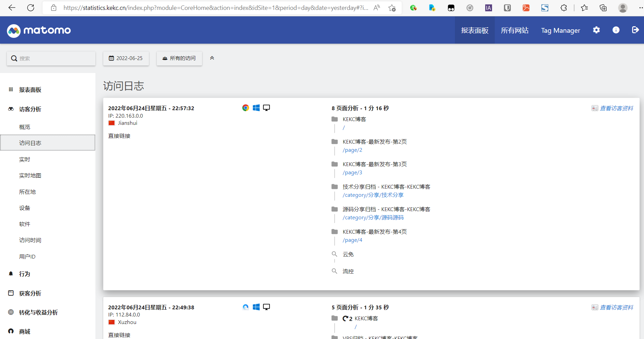Viewport: 644px width, 339px height.
Task: Click the China flag icon for IP 220.163.0.0
Action: (111, 123)
